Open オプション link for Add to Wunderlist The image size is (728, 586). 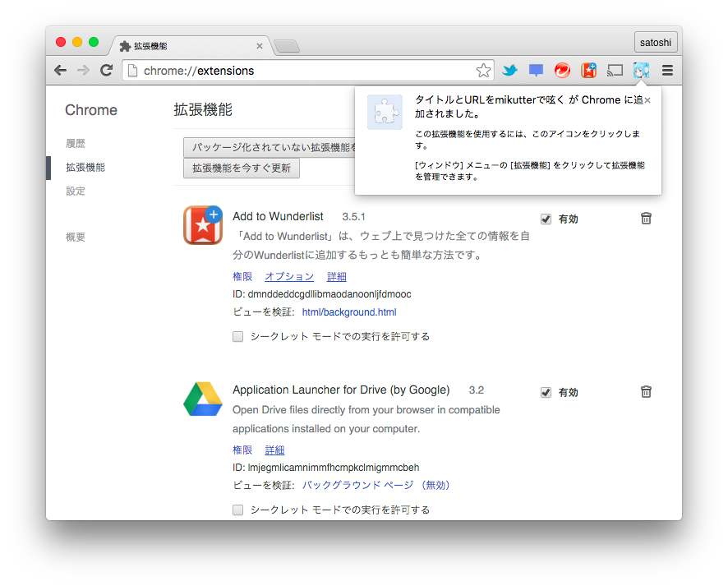[289, 277]
